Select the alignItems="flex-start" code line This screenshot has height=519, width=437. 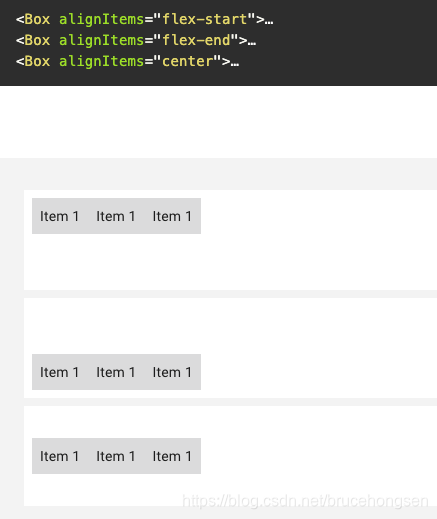(x=144, y=19)
